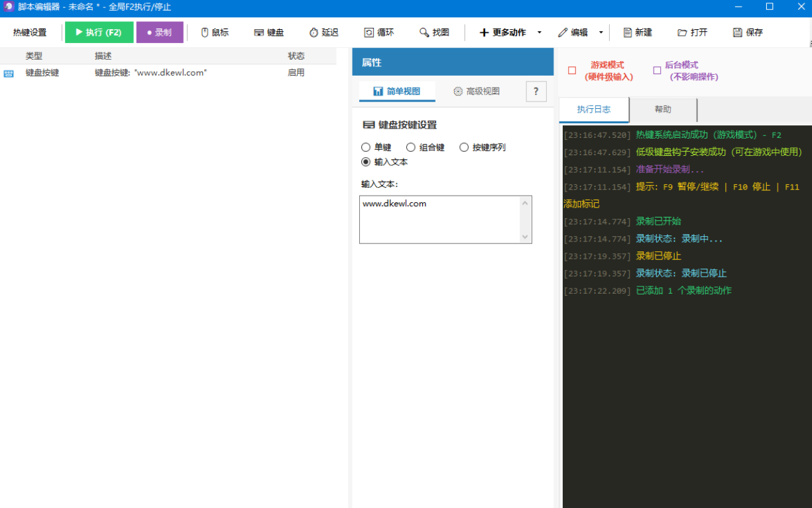Click the input text field containing www.dkewl.com
This screenshot has width=812, height=508.
pyautogui.click(x=440, y=219)
